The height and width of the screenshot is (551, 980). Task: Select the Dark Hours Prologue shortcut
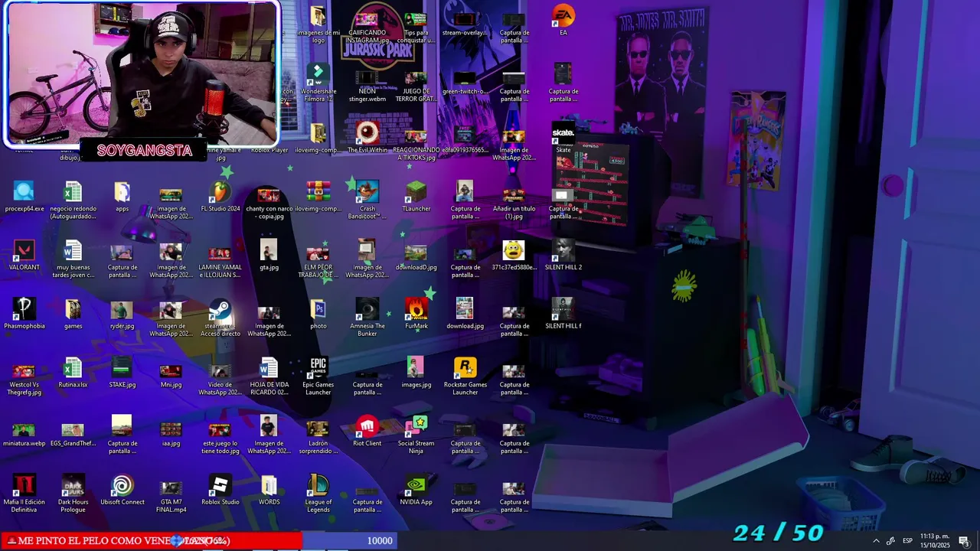point(73,494)
